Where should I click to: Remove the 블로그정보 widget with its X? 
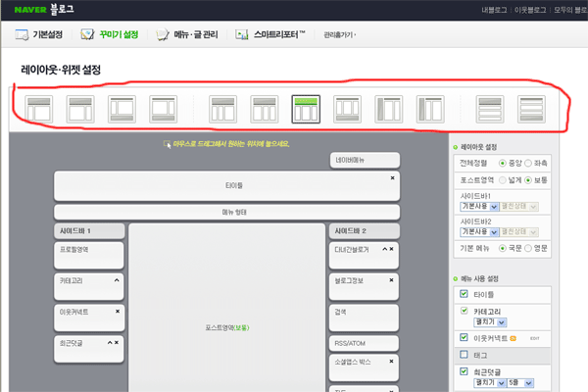tap(391, 280)
